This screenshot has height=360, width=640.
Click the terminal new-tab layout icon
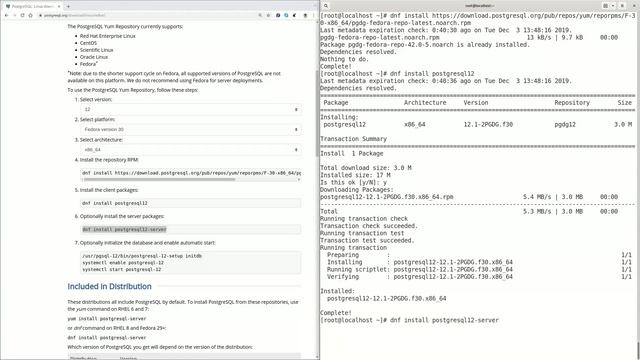(606, 6)
